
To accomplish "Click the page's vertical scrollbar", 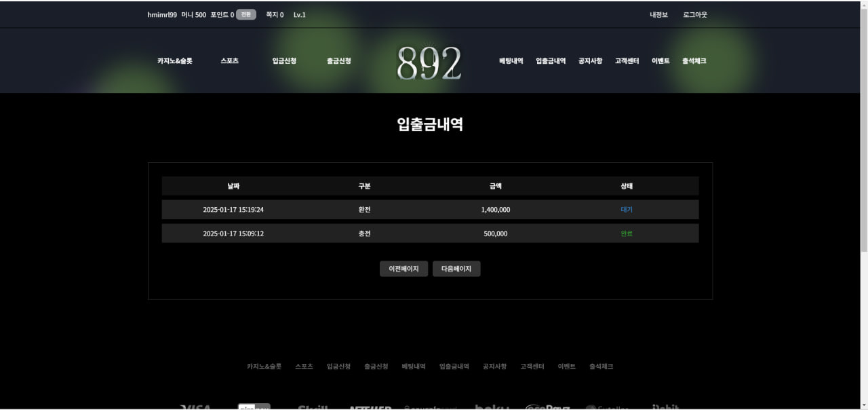I will pyautogui.click(x=863, y=136).
